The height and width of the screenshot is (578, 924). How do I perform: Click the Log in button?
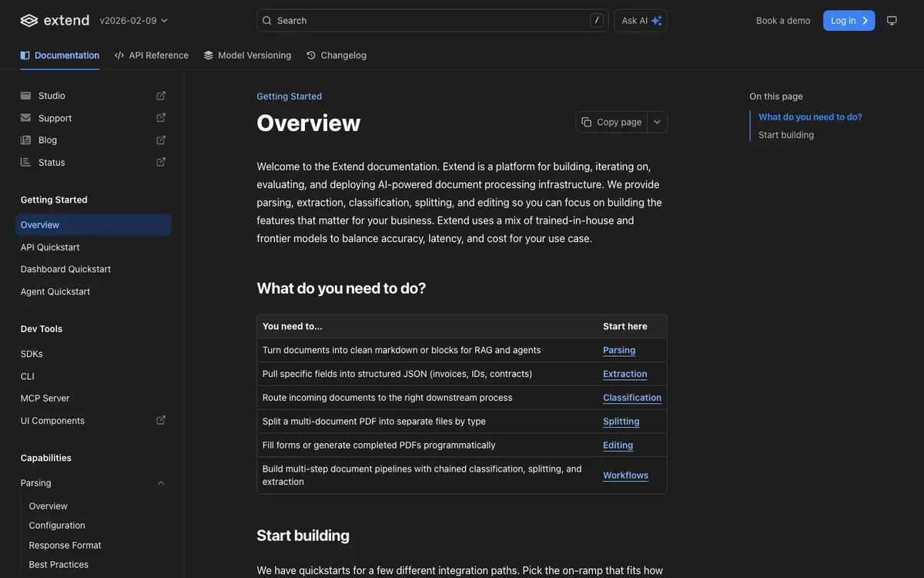pos(849,21)
